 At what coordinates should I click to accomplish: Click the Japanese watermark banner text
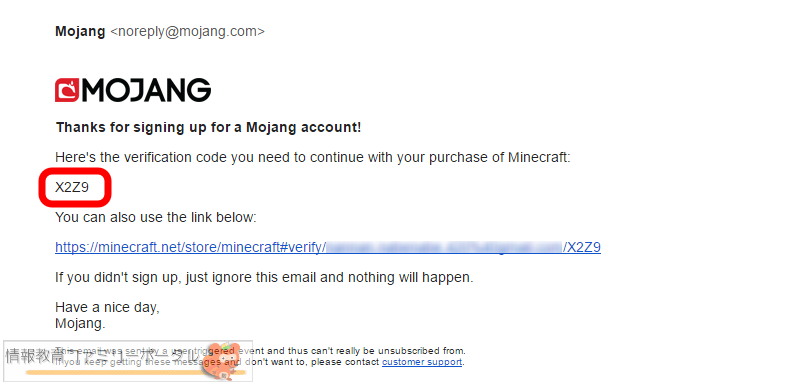[103, 356]
